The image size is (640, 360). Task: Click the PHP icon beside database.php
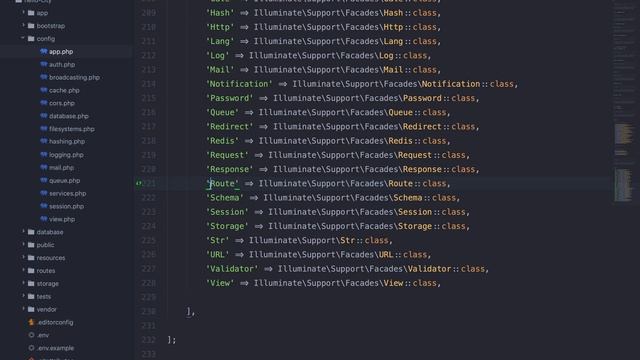(44, 116)
